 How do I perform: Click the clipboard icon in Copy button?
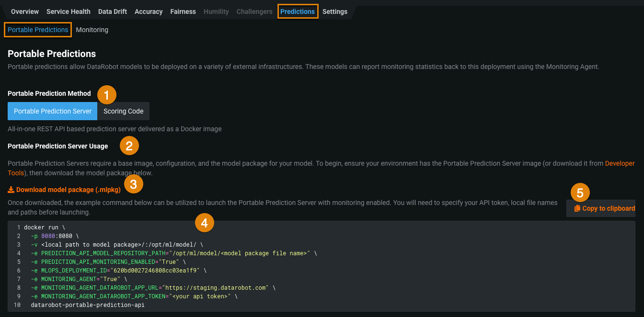(x=577, y=208)
